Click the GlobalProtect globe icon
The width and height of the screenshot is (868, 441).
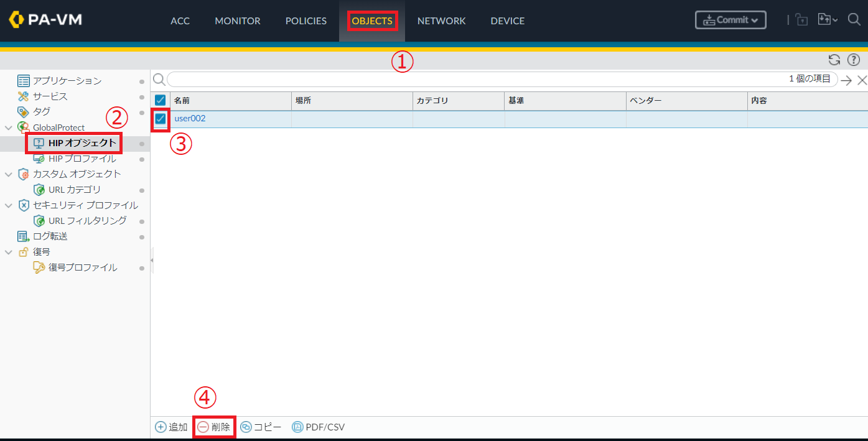pos(24,128)
